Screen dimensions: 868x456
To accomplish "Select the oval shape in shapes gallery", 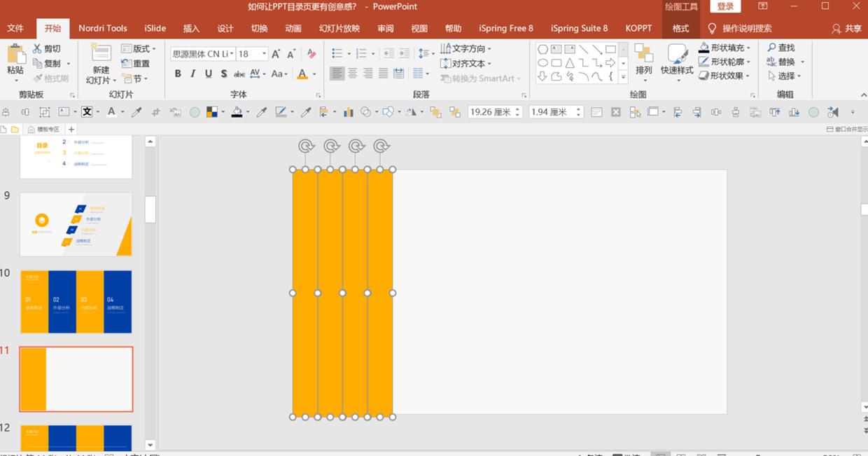I will pyautogui.click(x=542, y=63).
